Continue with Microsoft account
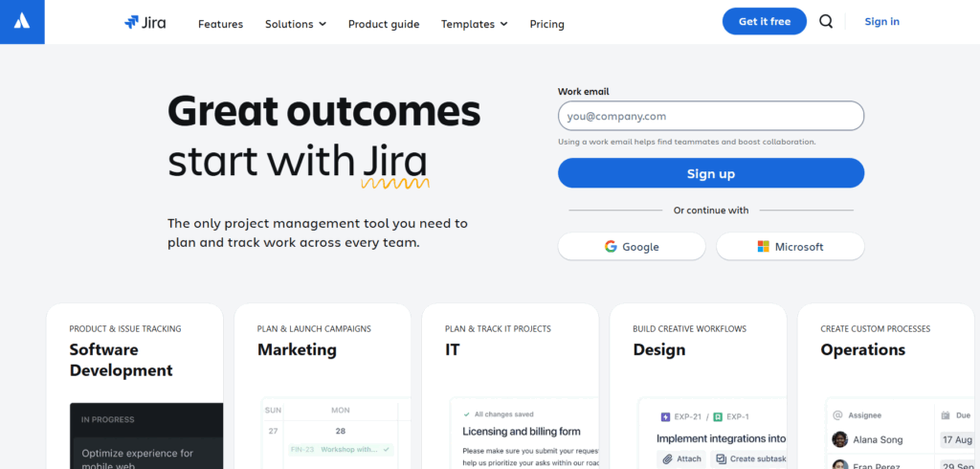Image resolution: width=980 pixels, height=469 pixels. (790, 246)
